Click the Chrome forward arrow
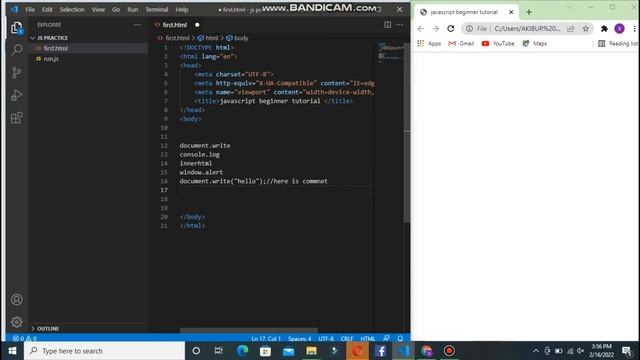The width and height of the screenshot is (640, 360). pos(436,29)
